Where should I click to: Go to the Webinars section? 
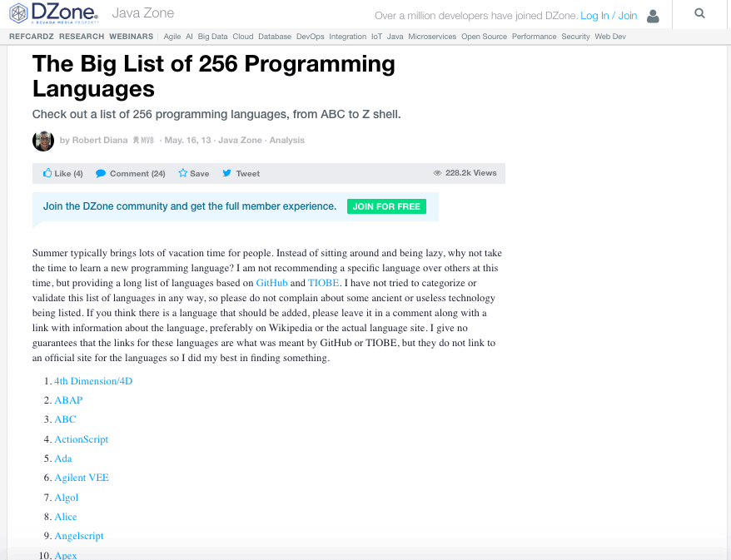[132, 37]
